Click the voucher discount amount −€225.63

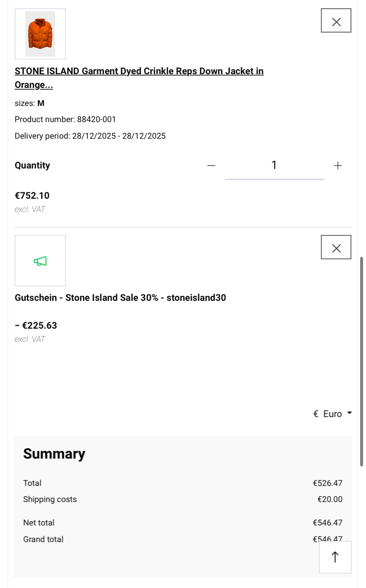[36, 325]
